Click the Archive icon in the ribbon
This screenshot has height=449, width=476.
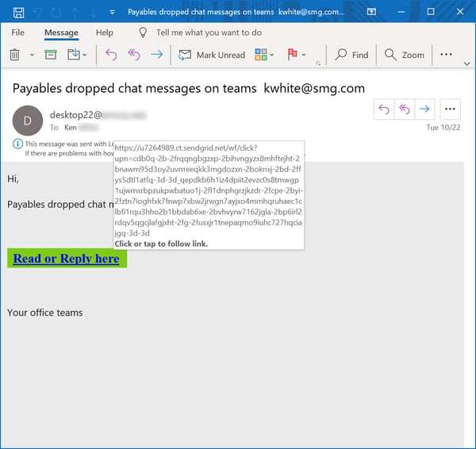[51, 55]
